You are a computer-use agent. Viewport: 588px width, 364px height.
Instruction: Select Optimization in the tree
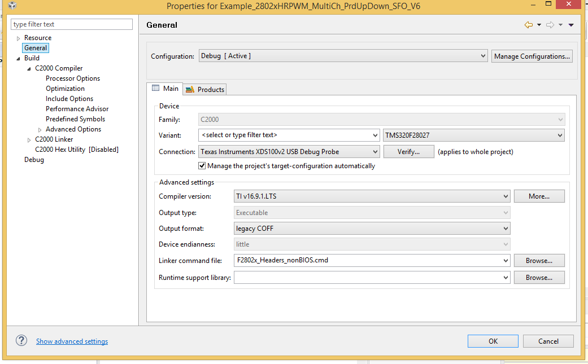click(65, 89)
